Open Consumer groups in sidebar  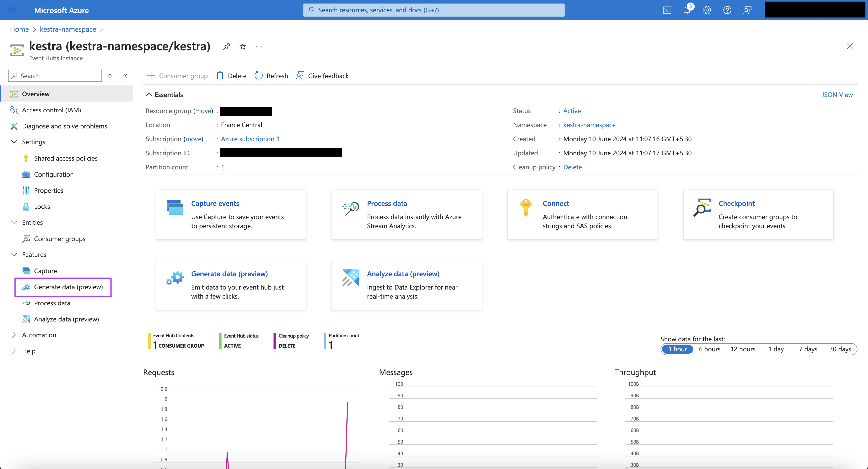coord(60,239)
